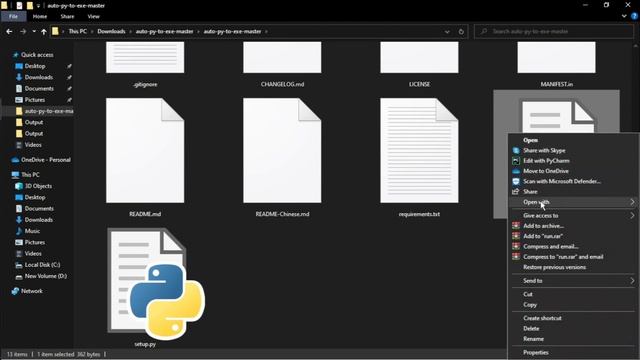Select the LICENSE file

419,58
